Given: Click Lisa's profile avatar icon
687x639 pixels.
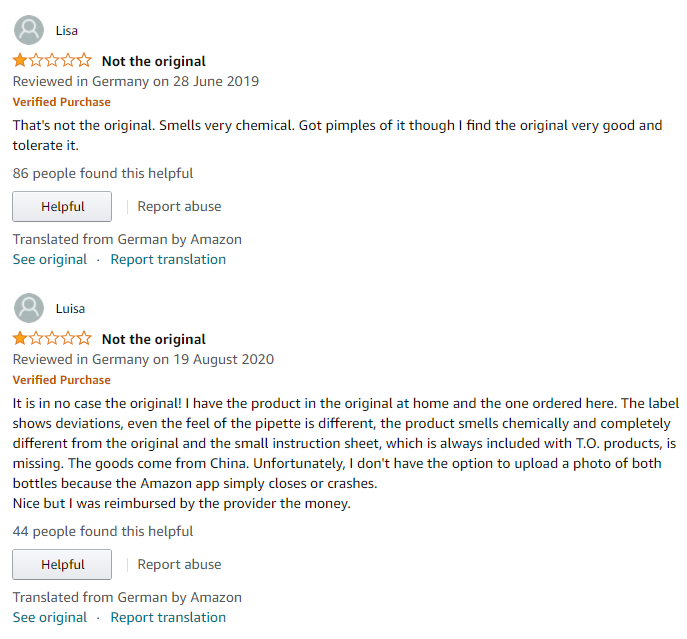Looking at the screenshot, I should coord(30,30).
